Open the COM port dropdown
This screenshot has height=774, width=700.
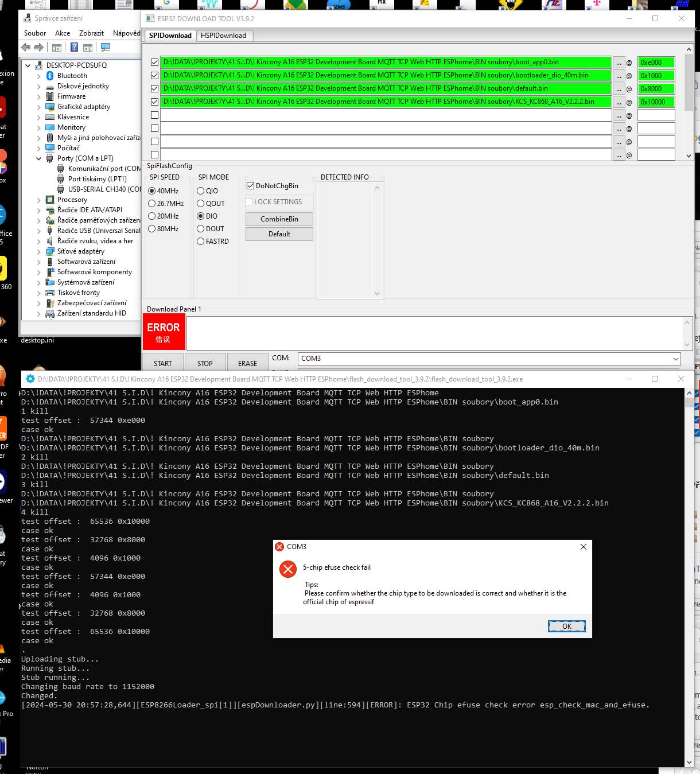point(675,359)
